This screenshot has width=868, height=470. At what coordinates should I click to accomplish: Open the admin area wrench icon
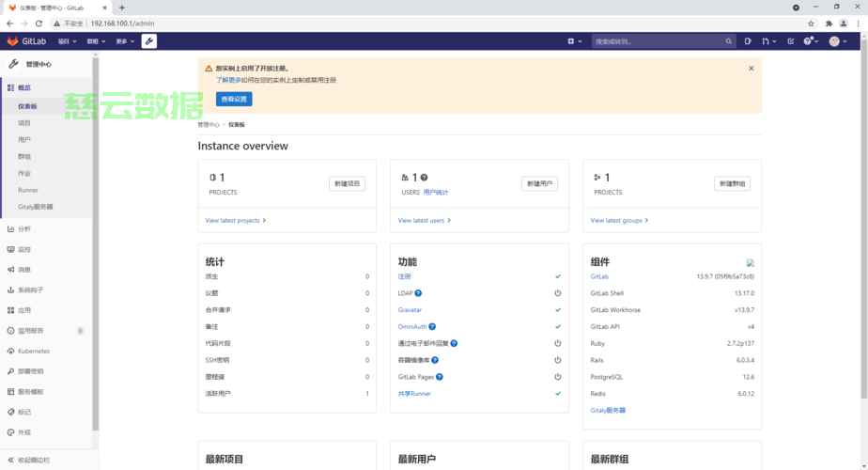click(149, 41)
